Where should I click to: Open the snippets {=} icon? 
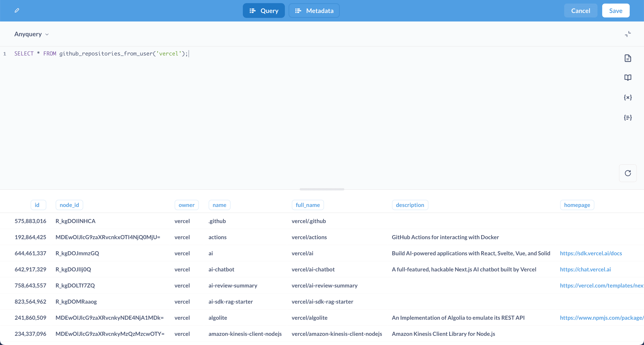pos(628,117)
